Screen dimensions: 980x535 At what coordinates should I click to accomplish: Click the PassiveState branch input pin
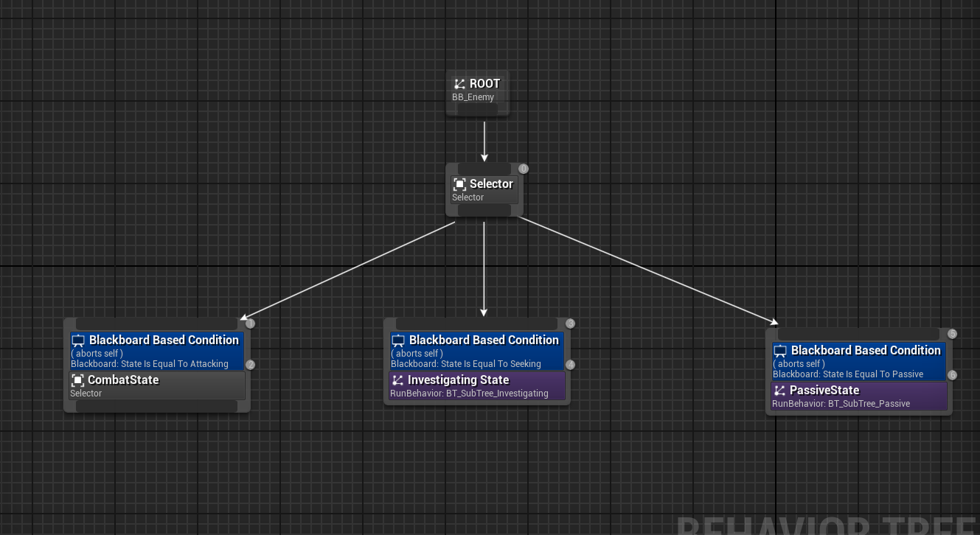point(859,335)
